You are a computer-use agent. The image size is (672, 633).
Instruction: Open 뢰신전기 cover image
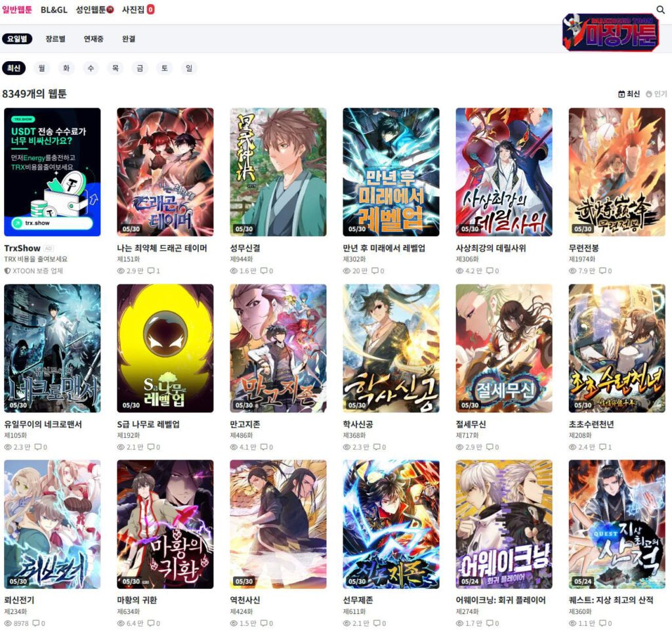[x=52, y=524]
